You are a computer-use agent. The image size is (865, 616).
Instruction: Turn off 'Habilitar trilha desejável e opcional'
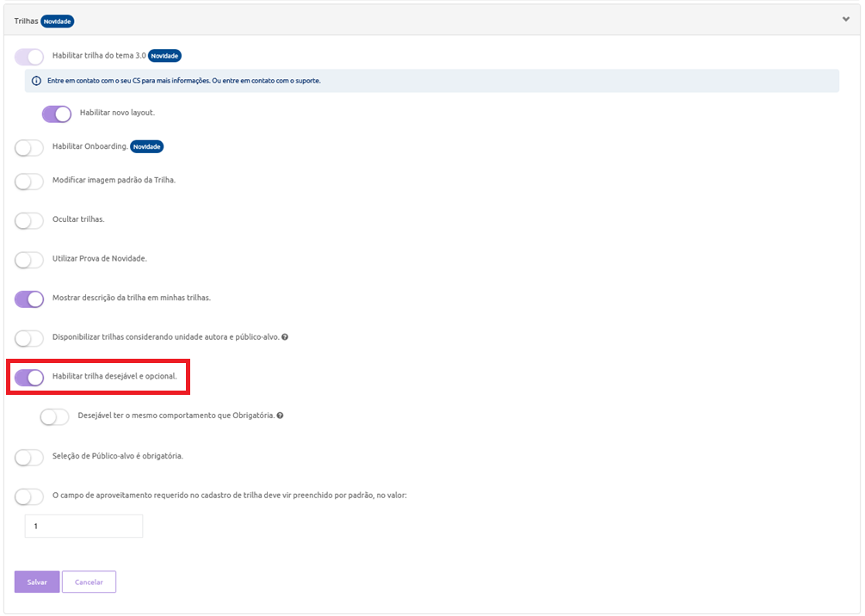click(x=29, y=378)
